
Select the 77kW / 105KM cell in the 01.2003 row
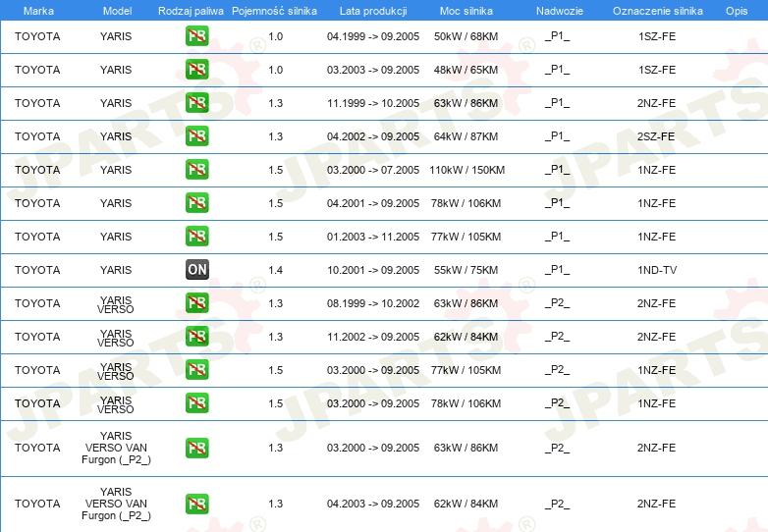pos(466,237)
